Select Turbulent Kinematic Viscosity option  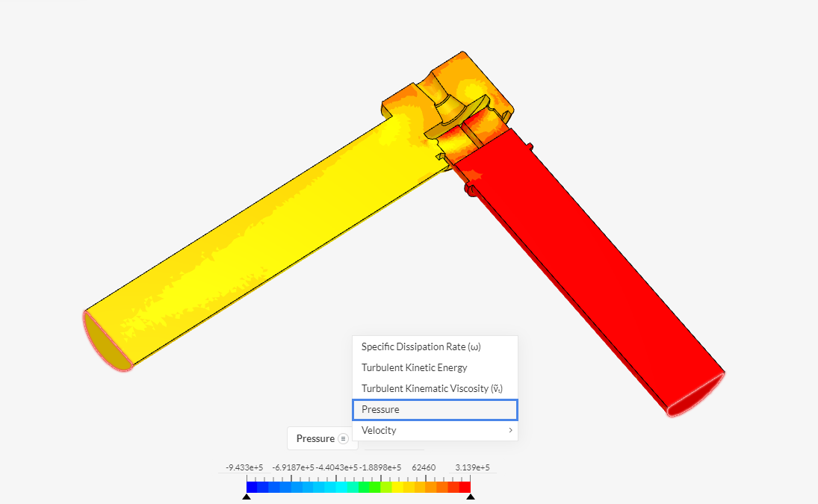click(431, 388)
